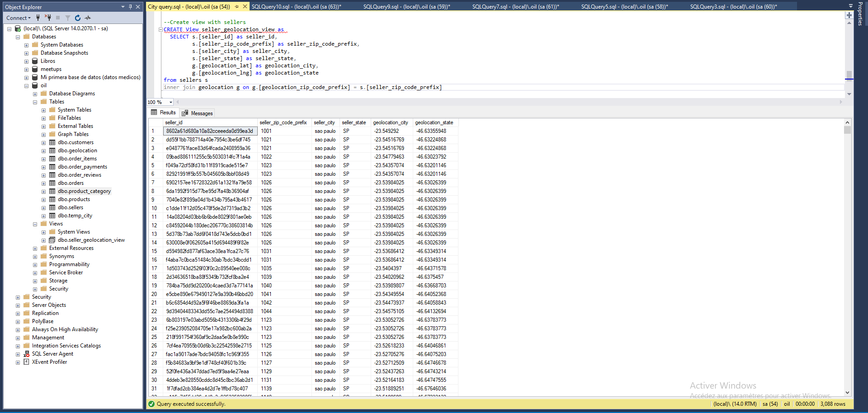Click the Disconnect plug icon with red X
868x413 pixels.
pyautogui.click(x=48, y=18)
